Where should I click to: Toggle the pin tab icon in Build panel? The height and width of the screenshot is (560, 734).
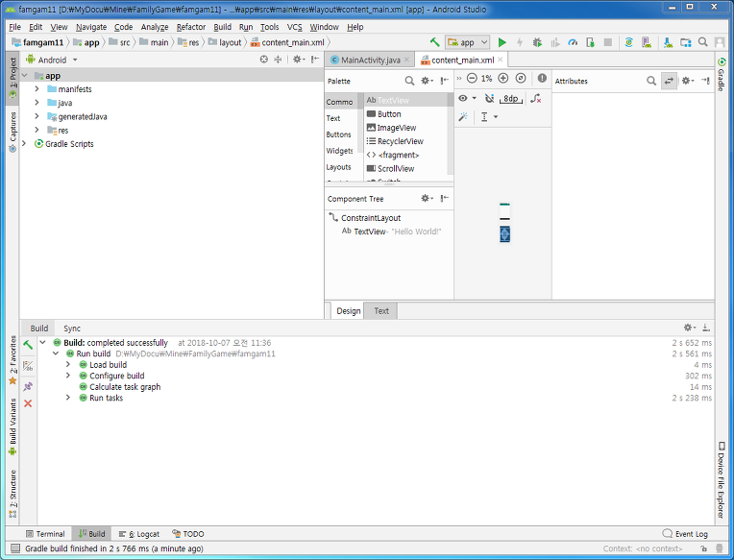click(28, 386)
